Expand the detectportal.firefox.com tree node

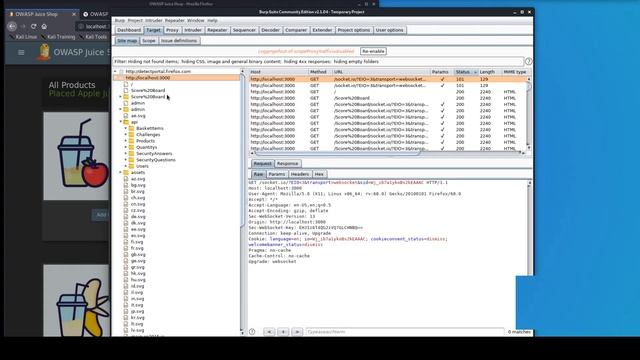[x=115, y=71]
